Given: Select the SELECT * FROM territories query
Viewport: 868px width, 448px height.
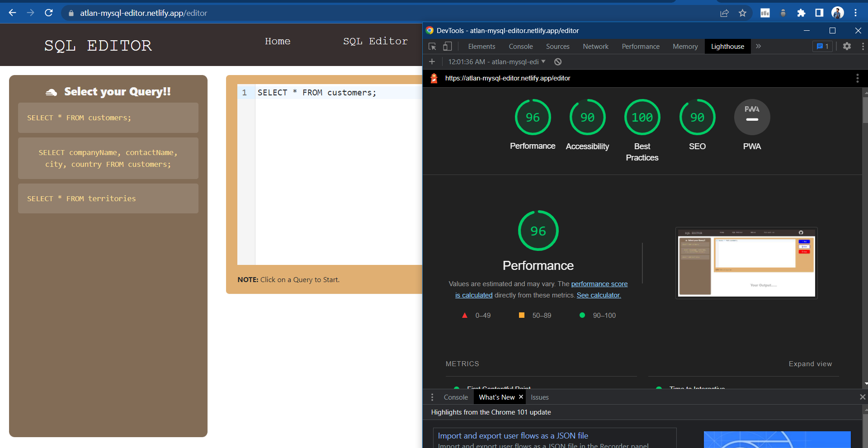Looking at the screenshot, I should pyautogui.click(x=108, y=198).
